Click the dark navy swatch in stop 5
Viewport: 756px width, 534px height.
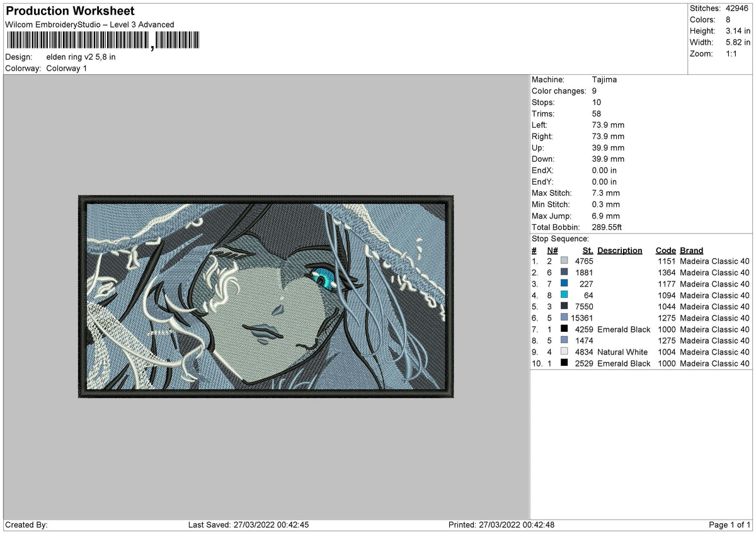pyautogui.click(x=564, y=306)
